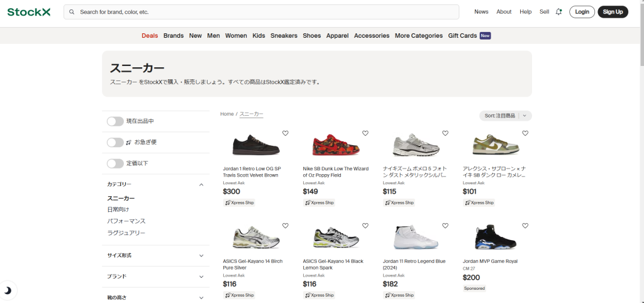Viewport: 644px width, 303px height.
Task: Expand the ブランド filter section
Action: [156, 277]
